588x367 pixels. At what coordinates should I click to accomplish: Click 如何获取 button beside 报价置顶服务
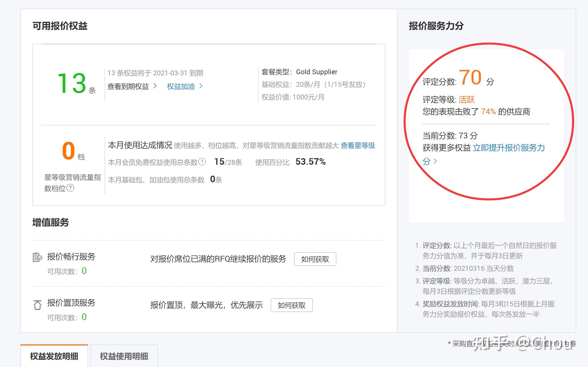pyautogui.click(x=291, y=305)
